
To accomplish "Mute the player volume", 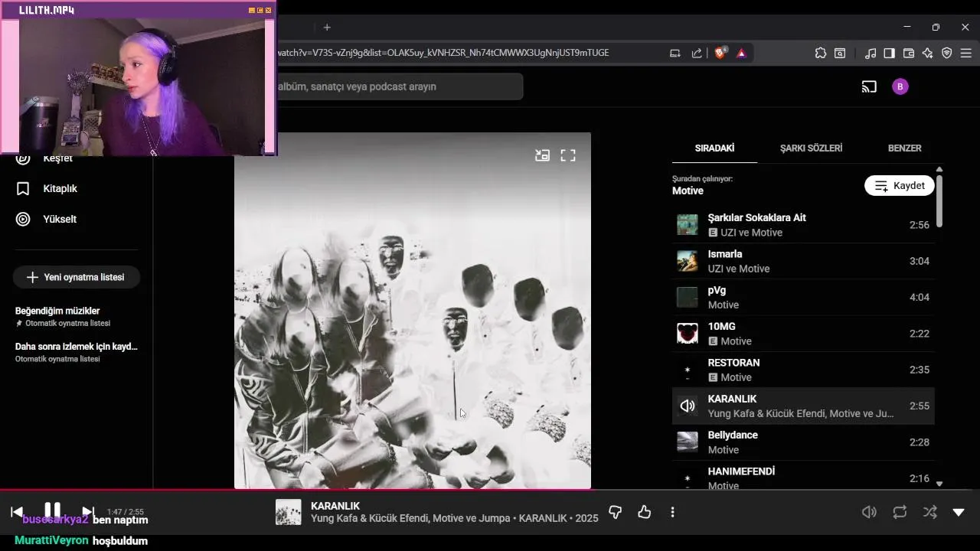I will coord(869,512).
